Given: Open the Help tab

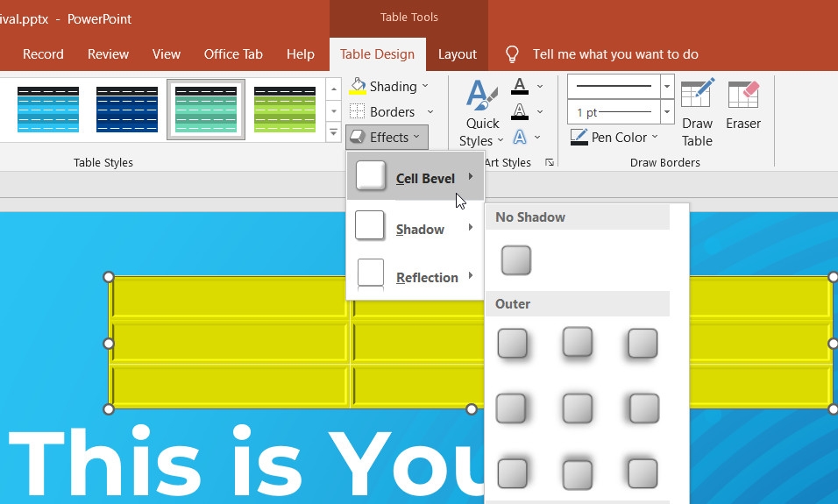Looking at the screenshot, I should pos(300,54).
